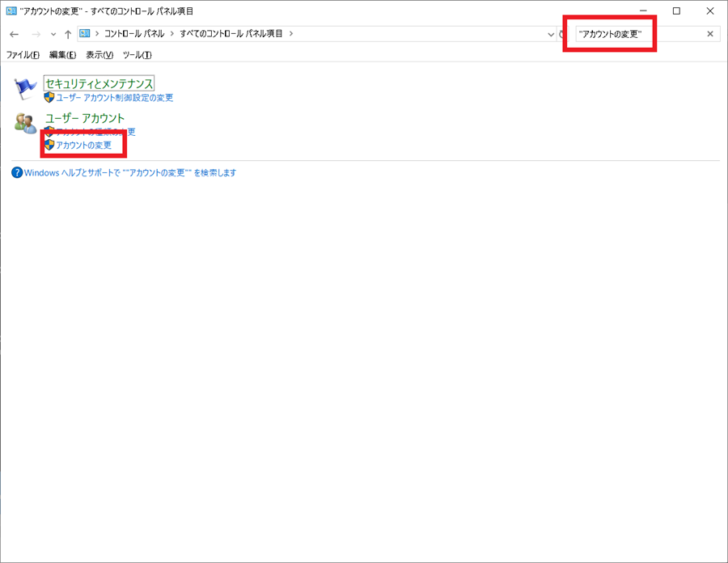The height and width of the screenshot is (563, 728).
Task: Open セキュリティとメンテナンス heading link
Action: coord(99,83)
